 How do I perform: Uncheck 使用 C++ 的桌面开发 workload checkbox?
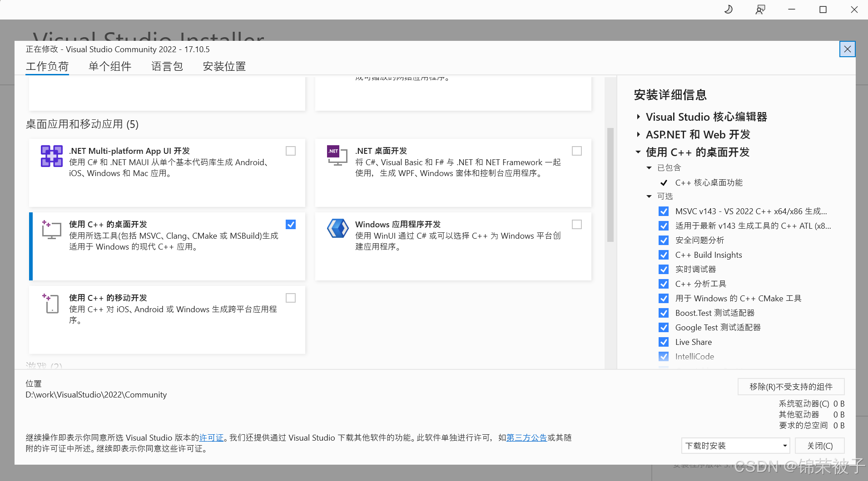(x=291, y=225)
